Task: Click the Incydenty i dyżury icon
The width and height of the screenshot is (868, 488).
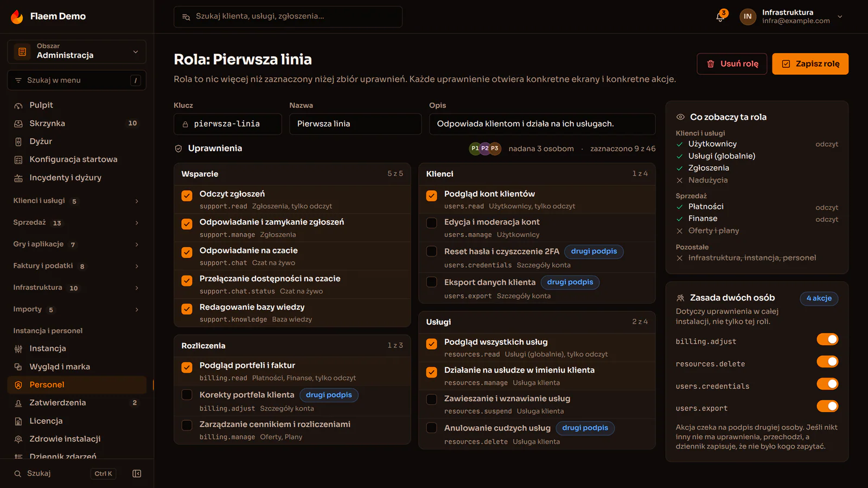Action: [18, 178]
